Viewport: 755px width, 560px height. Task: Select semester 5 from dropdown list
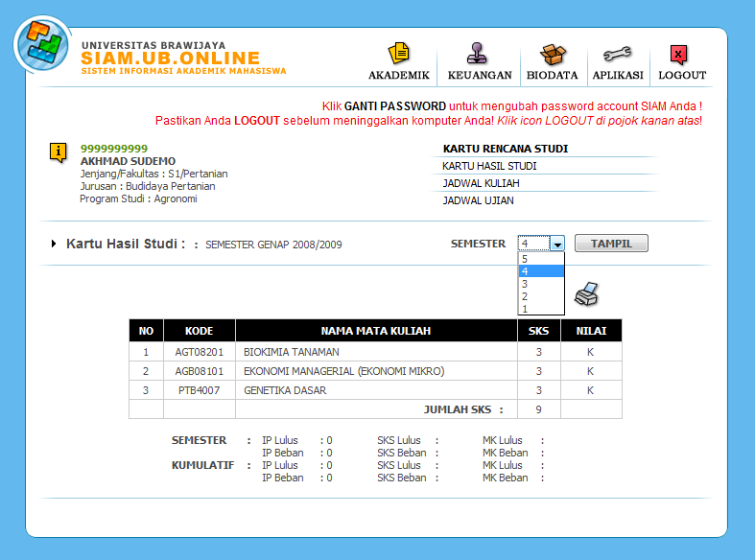coord(541,259)
